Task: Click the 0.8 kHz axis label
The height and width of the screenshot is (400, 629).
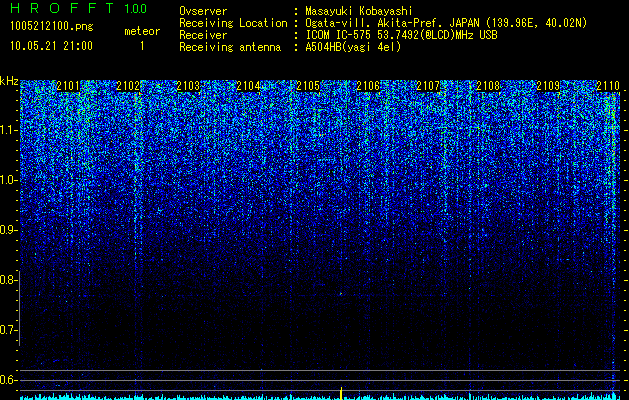Action: [x=8, y=280]
